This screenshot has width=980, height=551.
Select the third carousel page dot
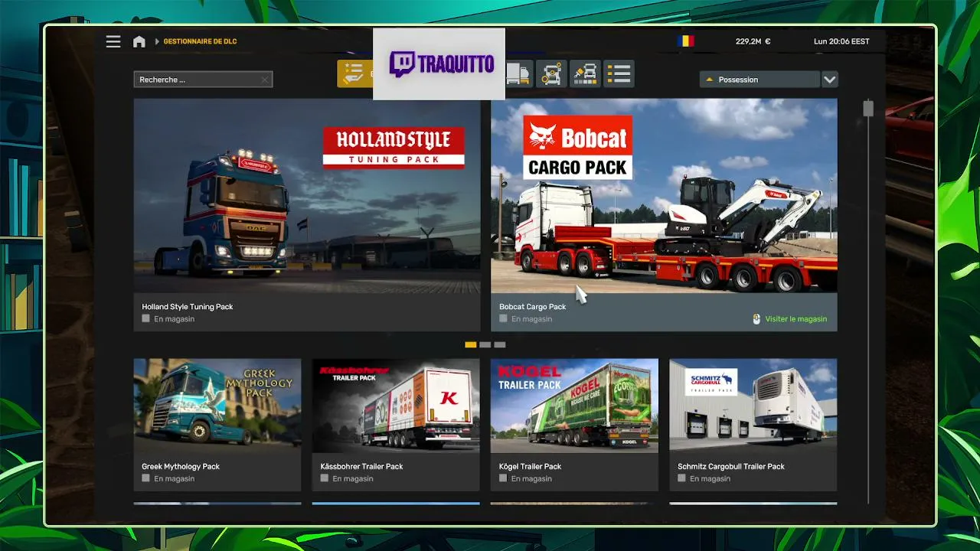pyautogui.click(x=500, y=345)
